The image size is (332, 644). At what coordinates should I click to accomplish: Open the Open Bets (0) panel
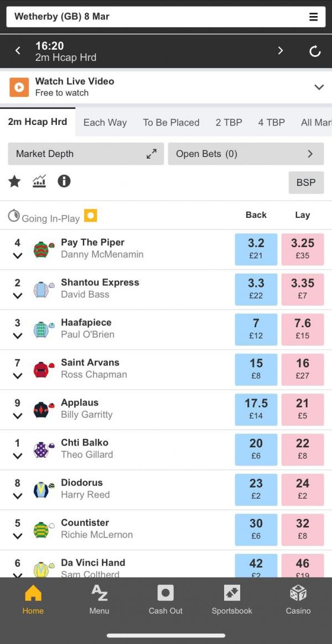click(246, 154)
